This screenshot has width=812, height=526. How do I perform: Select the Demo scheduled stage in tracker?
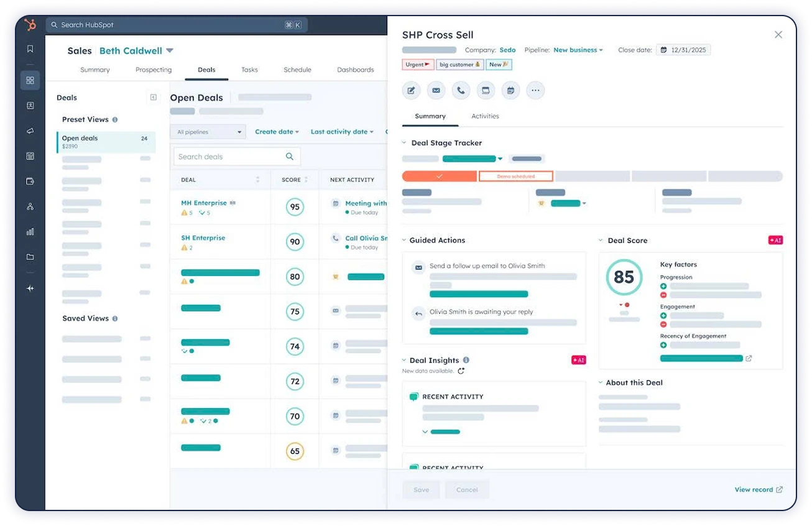click(515, 177)
